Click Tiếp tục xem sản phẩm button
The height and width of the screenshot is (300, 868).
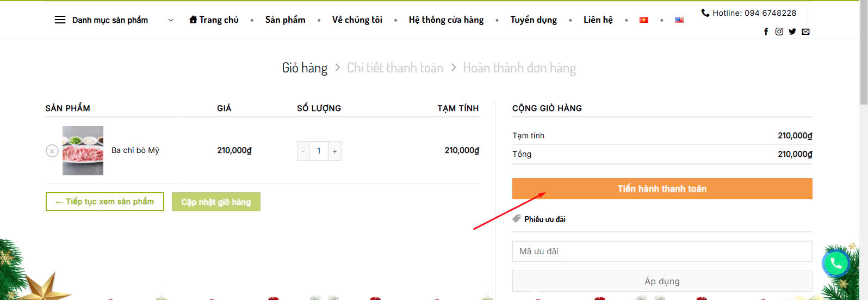(104, 201)
